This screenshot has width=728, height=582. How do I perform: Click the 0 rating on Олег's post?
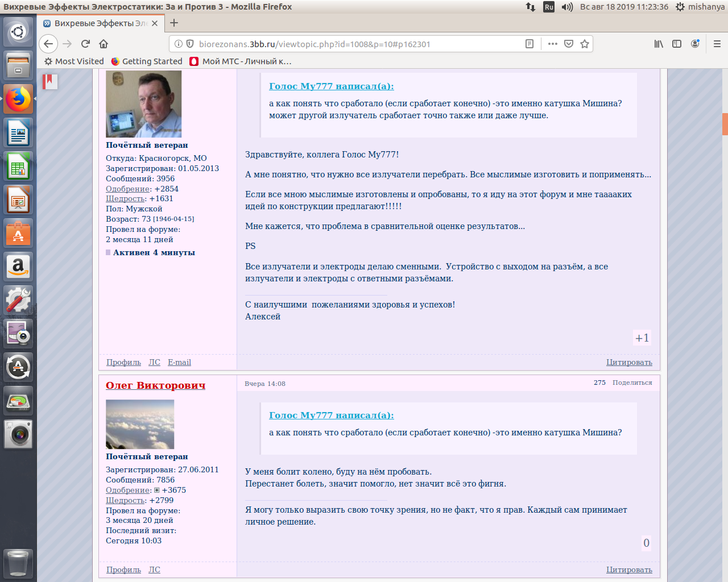point(646,543)
